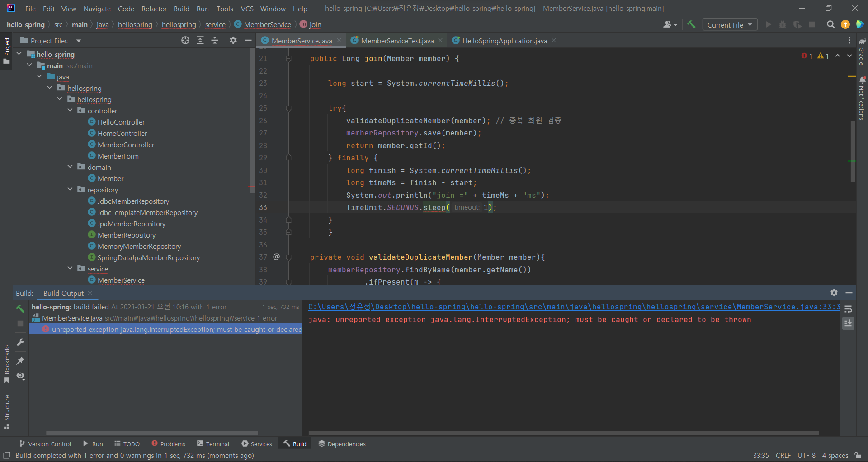Rebuild using hammer icon in Build panel
Image resolution: width=868 pixels, height=462 pixels.
(20, 308)
